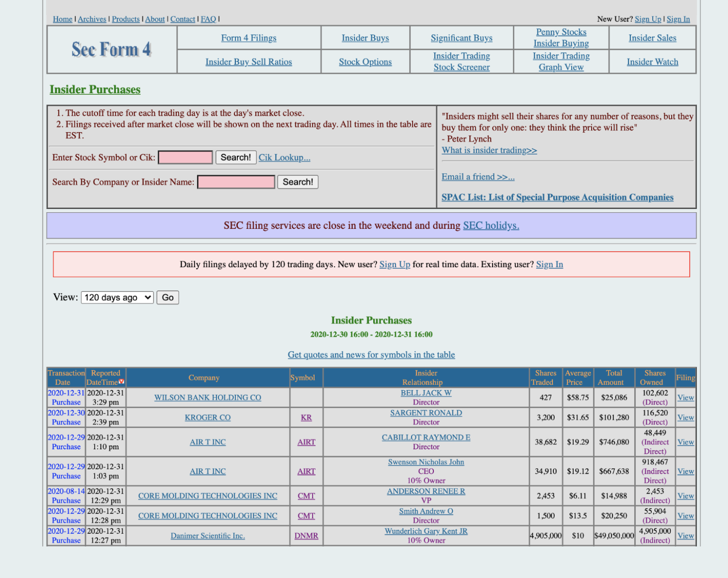Image resolution: width=728 pixels, height=578 pixels.
Task: Open Penny Stocks Insider Buying menu
Action: [x=561, y=37]
